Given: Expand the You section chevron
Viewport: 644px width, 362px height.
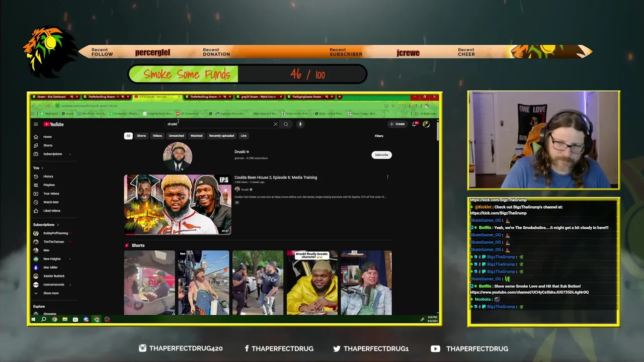Looking at the screenshot, I should coord(42,168).
